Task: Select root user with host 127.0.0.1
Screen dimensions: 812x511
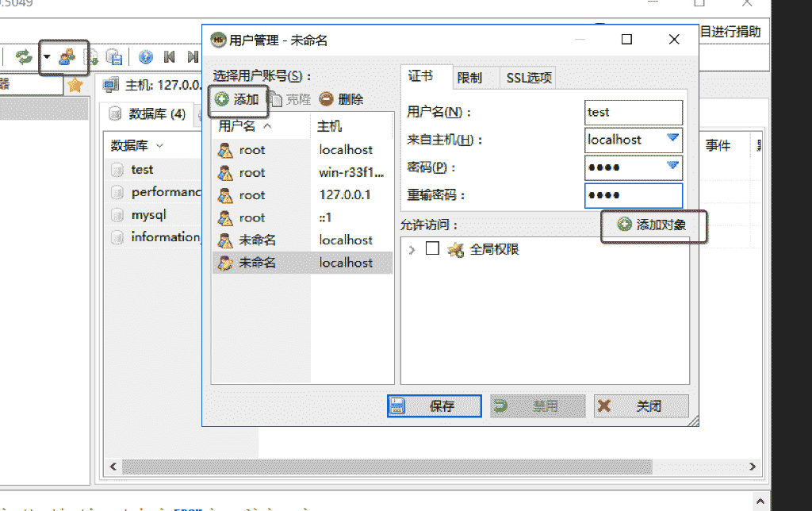Action: coord(302,195)
